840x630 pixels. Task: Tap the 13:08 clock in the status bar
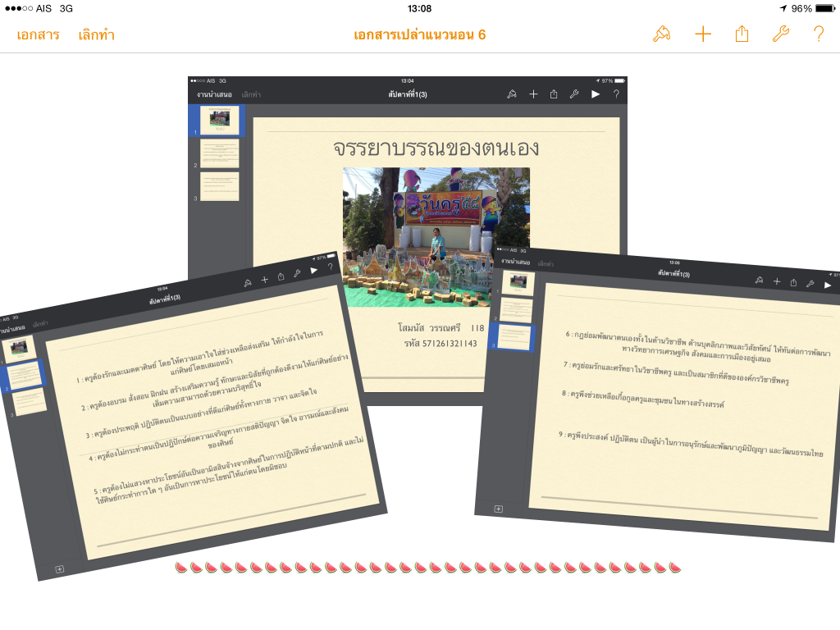(419, 8)
